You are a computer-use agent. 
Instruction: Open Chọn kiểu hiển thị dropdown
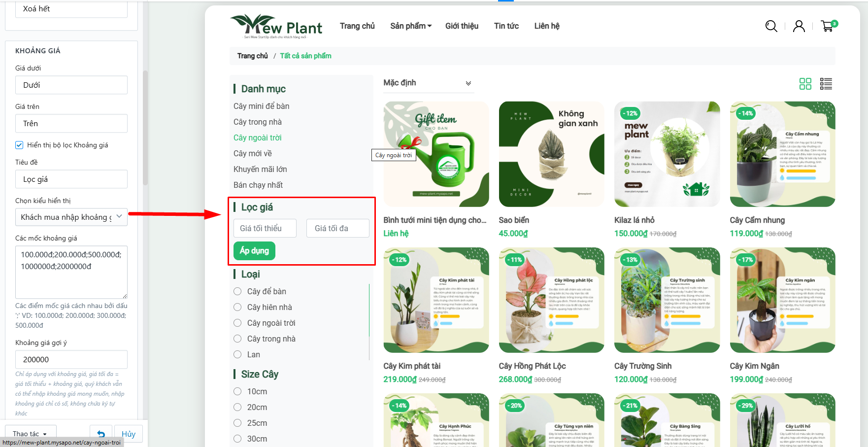click(x=71, y=217)
